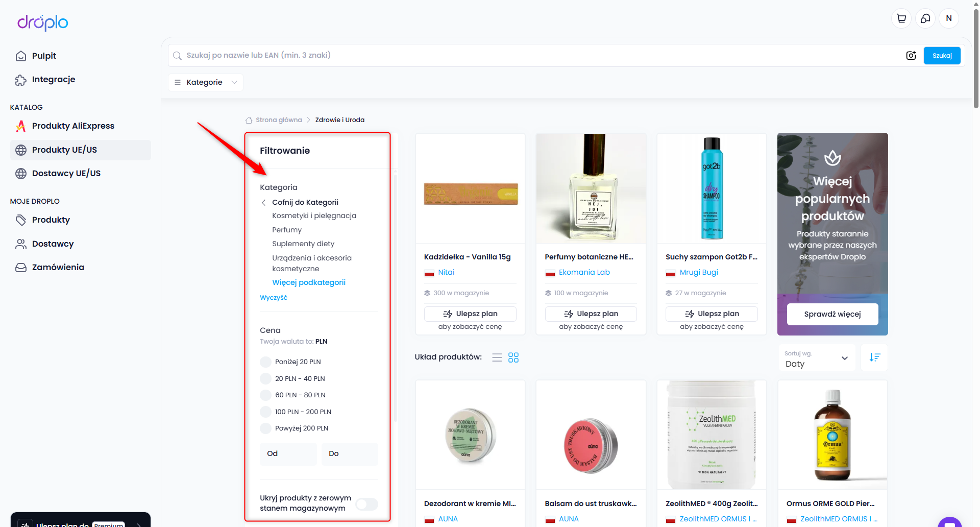This screenshot has width=980, height=527.
Task: Open Dostawcy UE/US in sidebar
Action: pos(66,174)
